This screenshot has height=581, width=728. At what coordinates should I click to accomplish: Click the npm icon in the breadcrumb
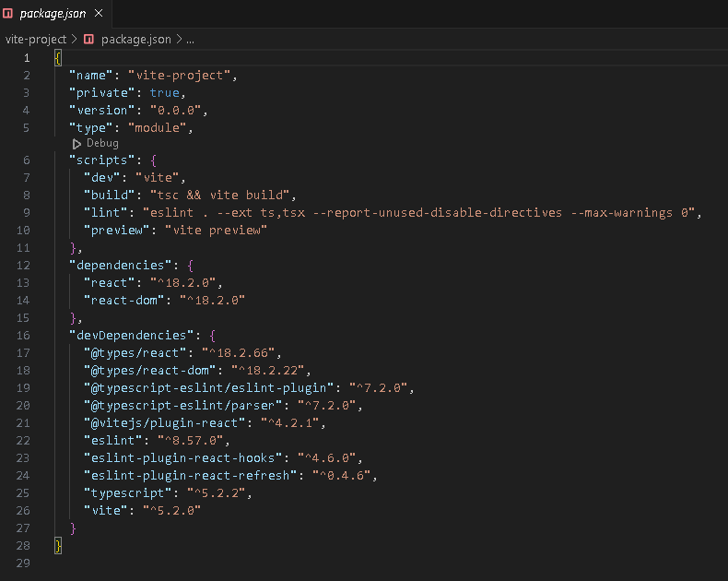tap(88, 40)
